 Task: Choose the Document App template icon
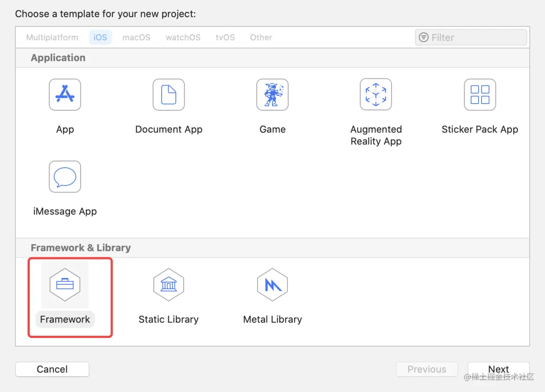169,94
